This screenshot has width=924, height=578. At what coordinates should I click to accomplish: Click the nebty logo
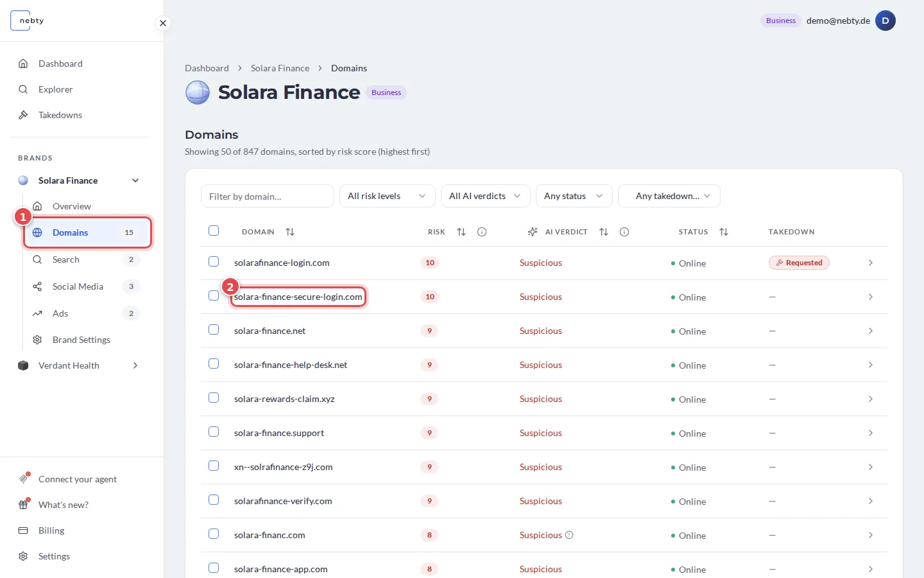click(28, 21)
